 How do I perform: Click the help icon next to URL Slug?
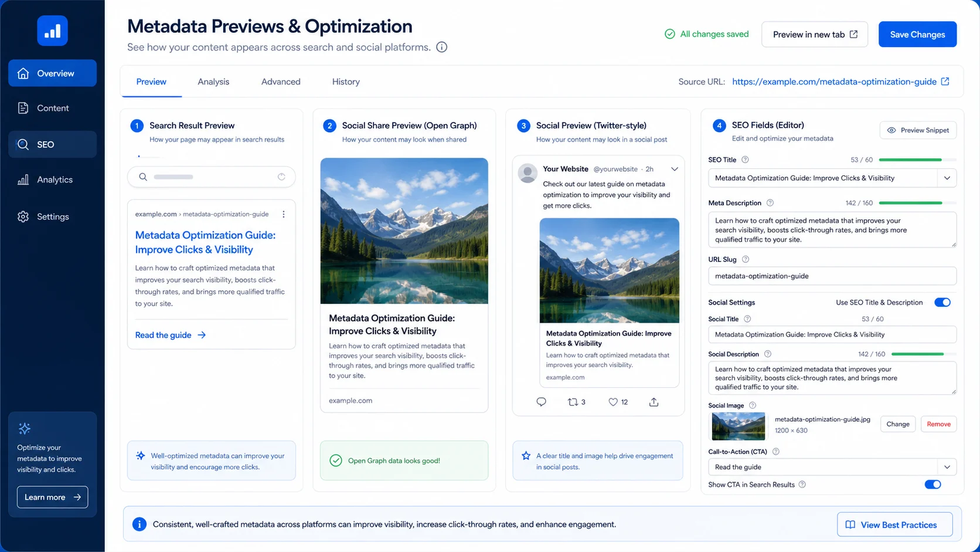[746, 259]
